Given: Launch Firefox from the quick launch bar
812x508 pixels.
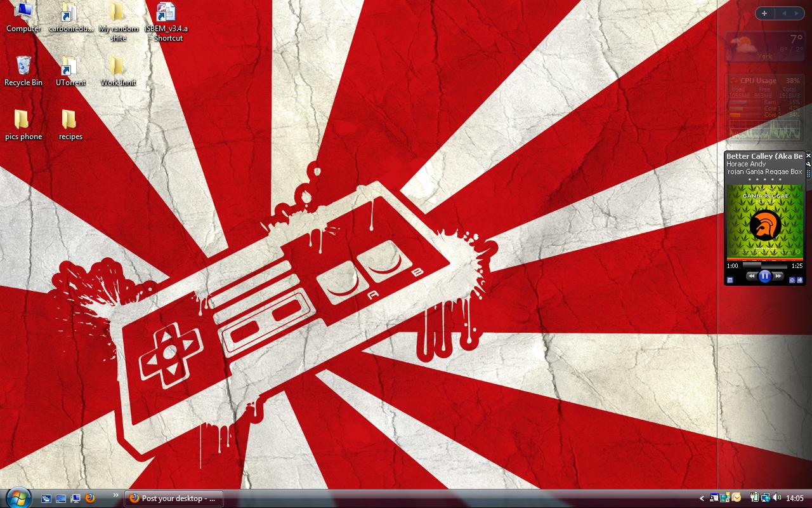Looking at the screenshot, I should 89,498.
